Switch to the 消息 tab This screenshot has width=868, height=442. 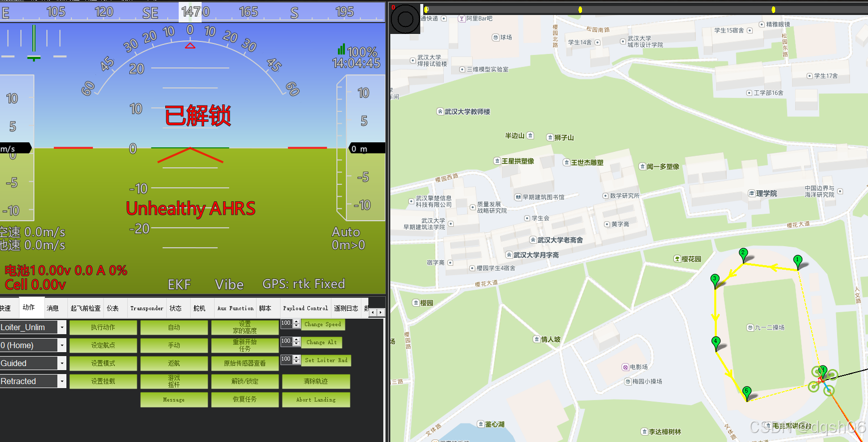click(x=53, y=308)
